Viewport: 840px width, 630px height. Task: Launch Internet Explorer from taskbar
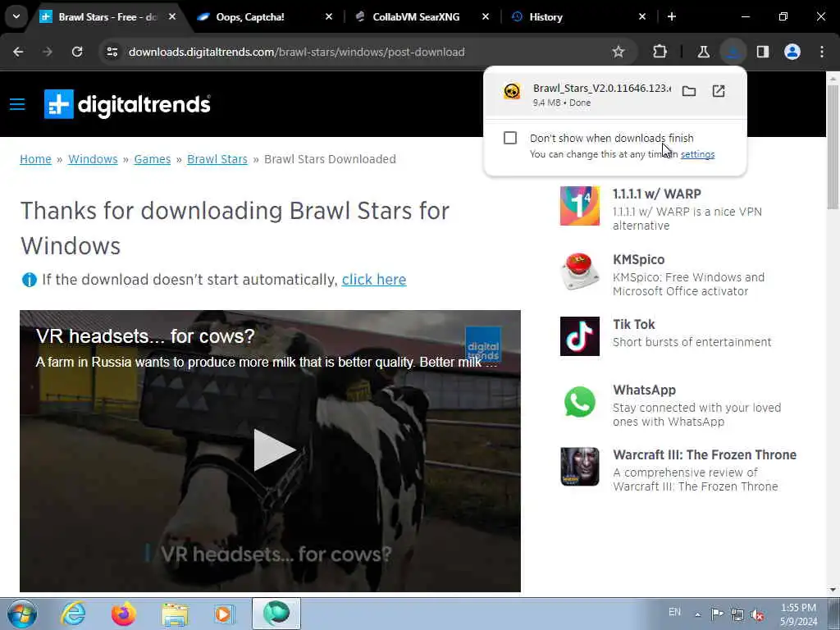pyautogui.click(x=73, y=614)
